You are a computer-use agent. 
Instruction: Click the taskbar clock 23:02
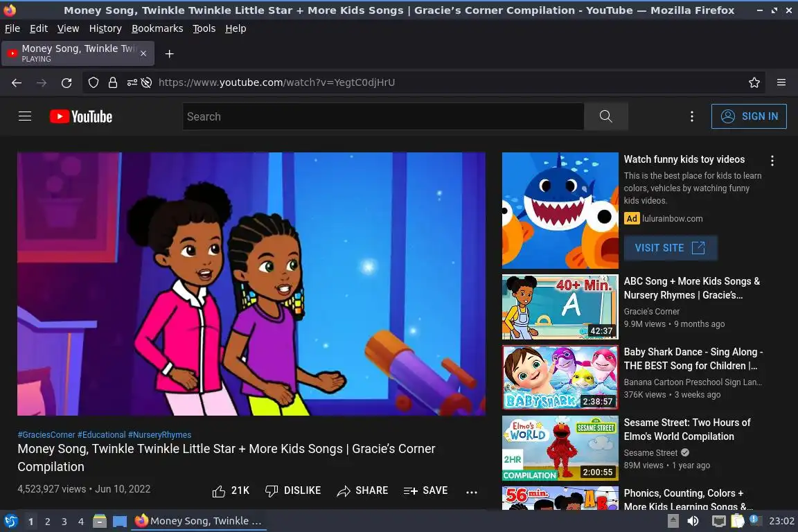coord(781,521)
